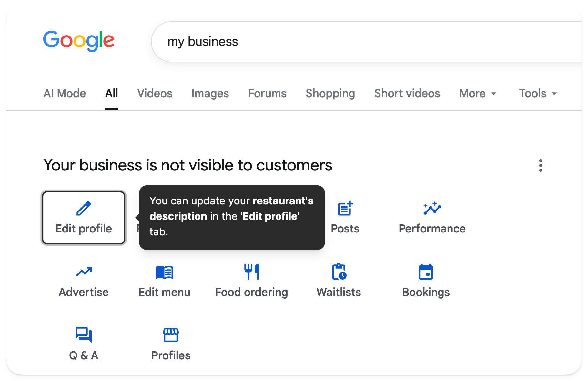Open the Profiles storefront icon

click(171, 335)
